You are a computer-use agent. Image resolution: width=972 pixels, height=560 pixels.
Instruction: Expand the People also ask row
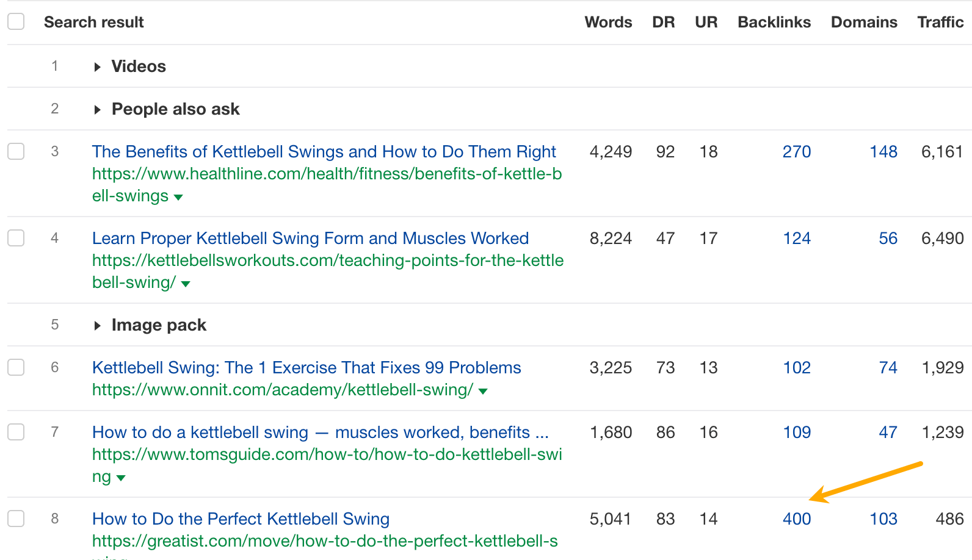[98, 110]
